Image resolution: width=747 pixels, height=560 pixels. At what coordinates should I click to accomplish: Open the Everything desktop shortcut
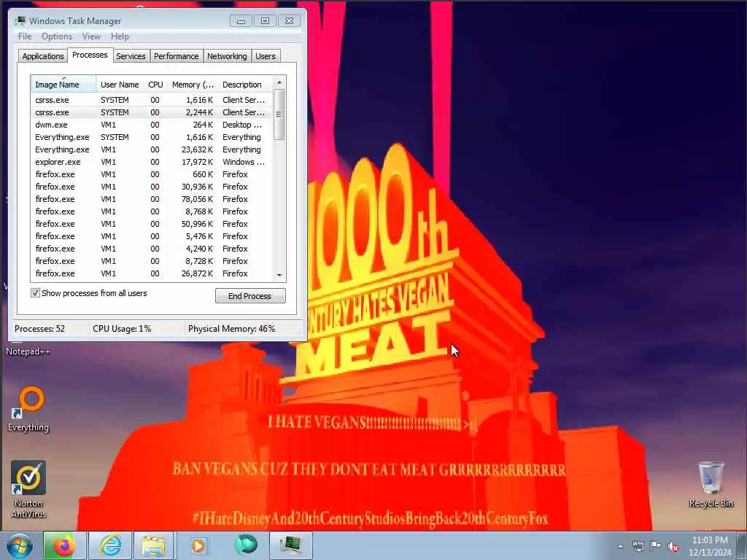pyautogui.click(x=28, y=409)
